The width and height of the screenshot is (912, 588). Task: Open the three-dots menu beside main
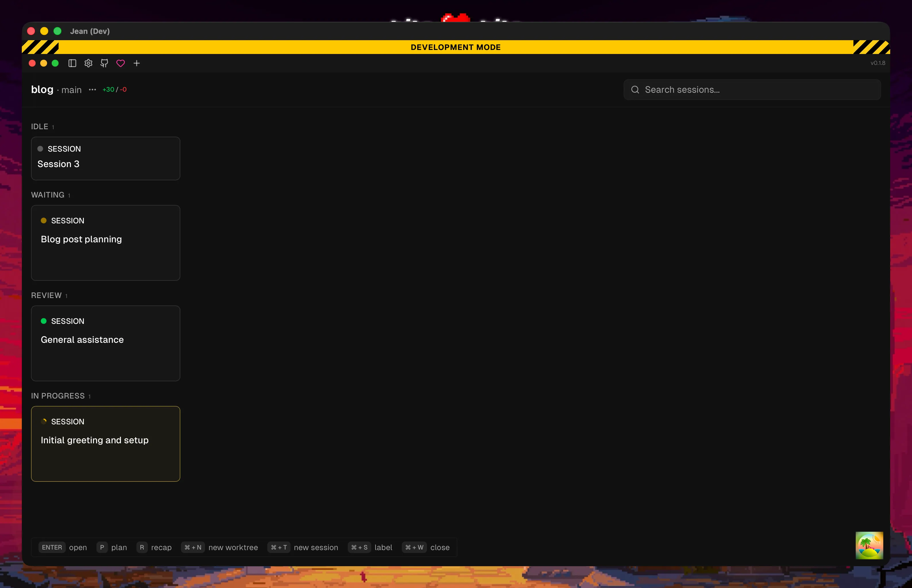(x=92, y=90)
